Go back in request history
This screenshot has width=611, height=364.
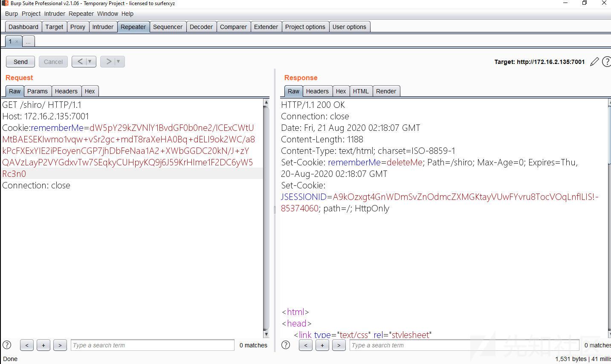point(80,61)
